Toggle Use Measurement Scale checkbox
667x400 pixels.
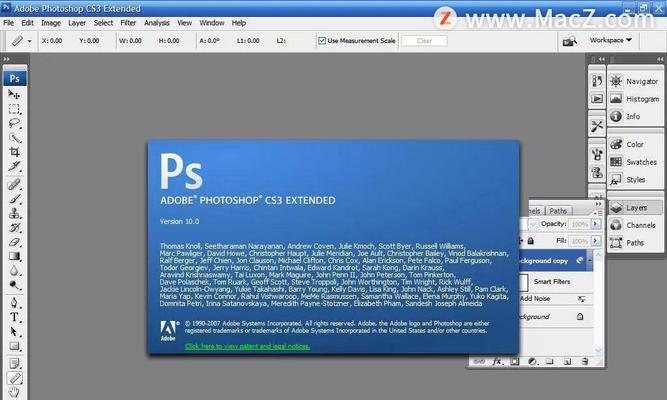[x=322, y=41]
